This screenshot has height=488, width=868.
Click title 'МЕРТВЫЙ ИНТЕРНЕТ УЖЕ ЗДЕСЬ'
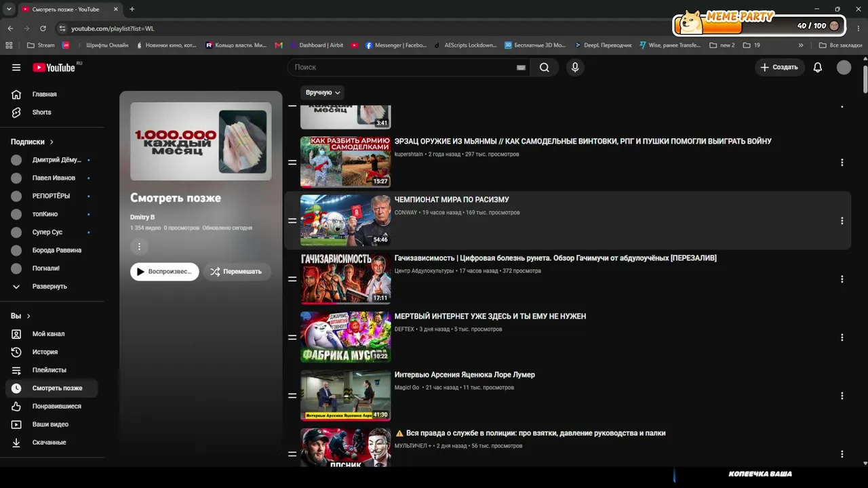click(490, 317)
